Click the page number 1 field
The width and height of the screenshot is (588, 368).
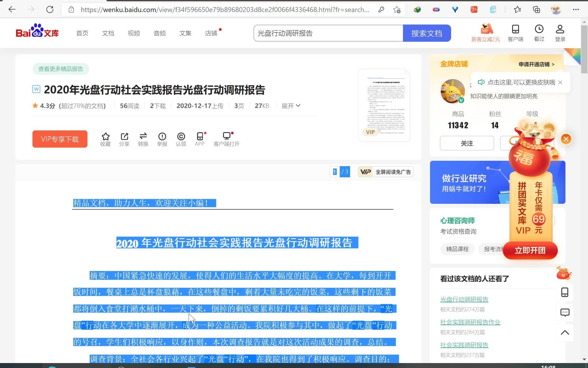[x=335, y=172]
